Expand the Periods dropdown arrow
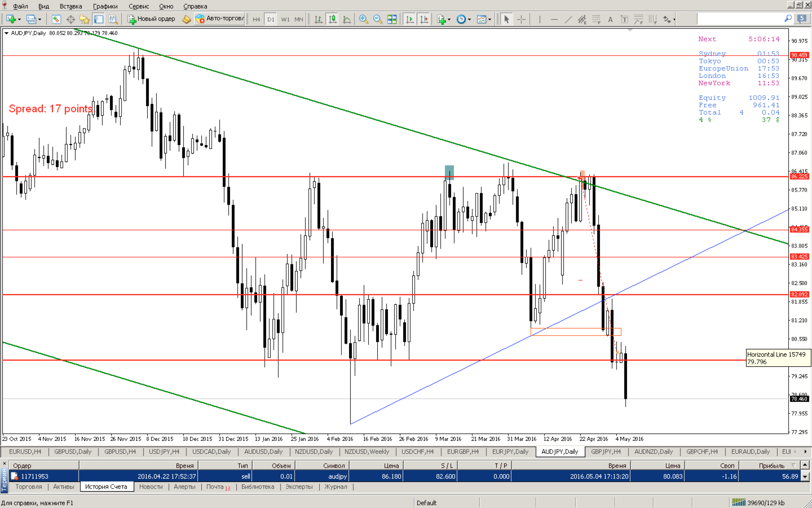Image resolution: width=812 pixels, height=508 pixels. click(x=469, y=19)
